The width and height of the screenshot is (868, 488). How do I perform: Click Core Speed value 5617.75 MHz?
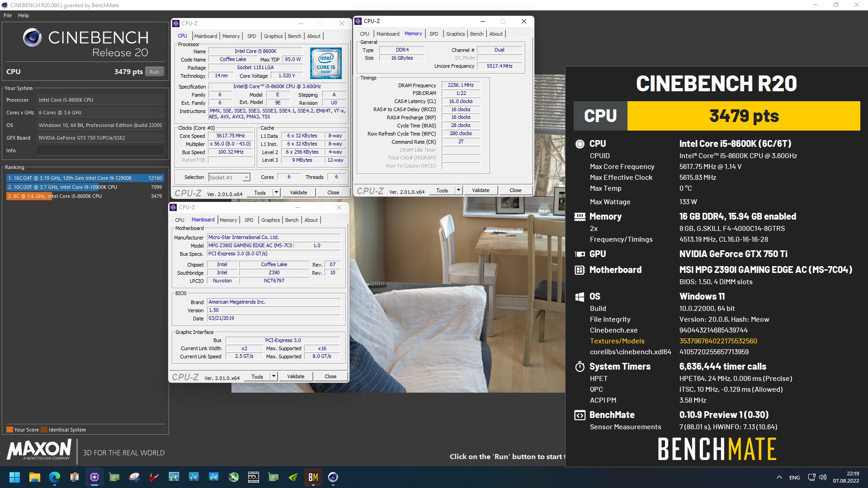(x=231, y=136)
